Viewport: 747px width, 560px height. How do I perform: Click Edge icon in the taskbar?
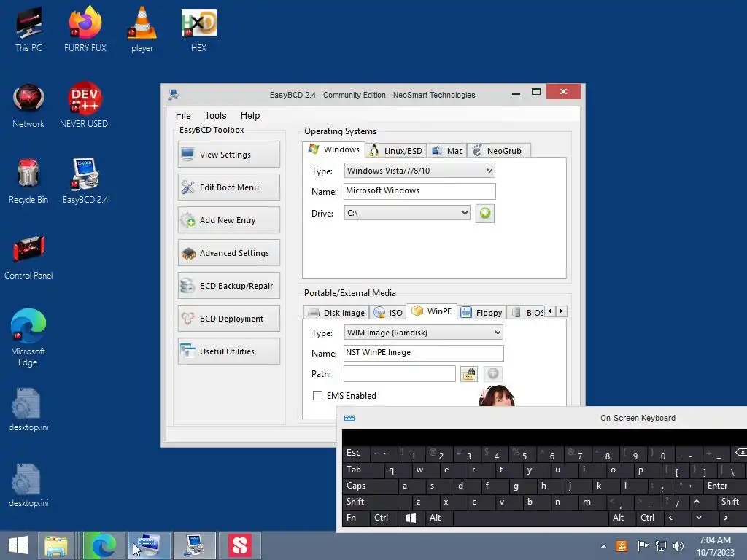click(104, 545)
